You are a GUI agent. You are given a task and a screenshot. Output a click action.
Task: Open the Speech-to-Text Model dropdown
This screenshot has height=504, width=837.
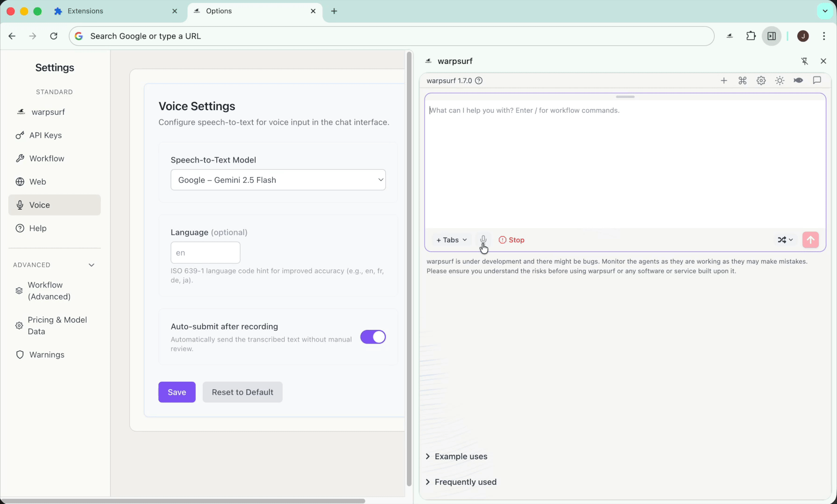click(278, 180)
